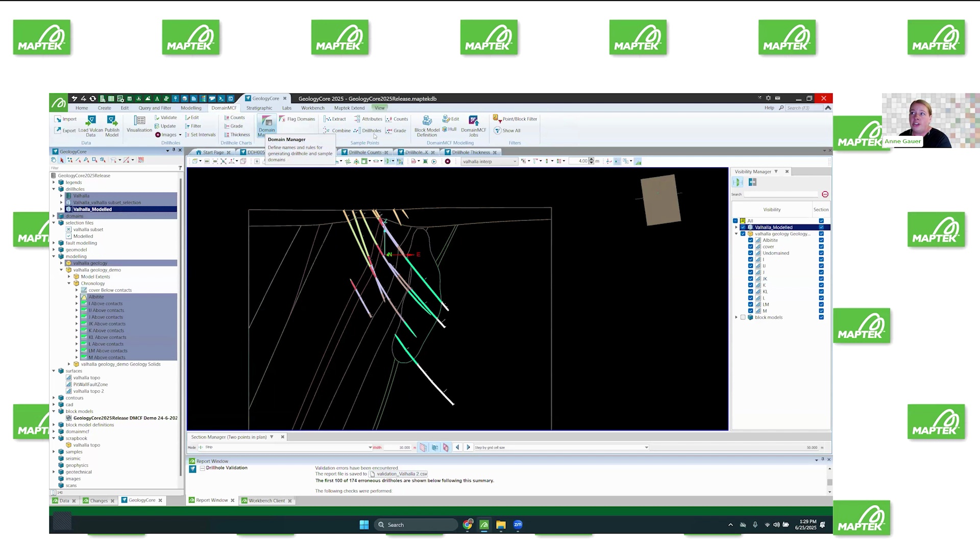Open the Drillhole Thickness tab
Screen dimensions: 980x551
point(471,152)
